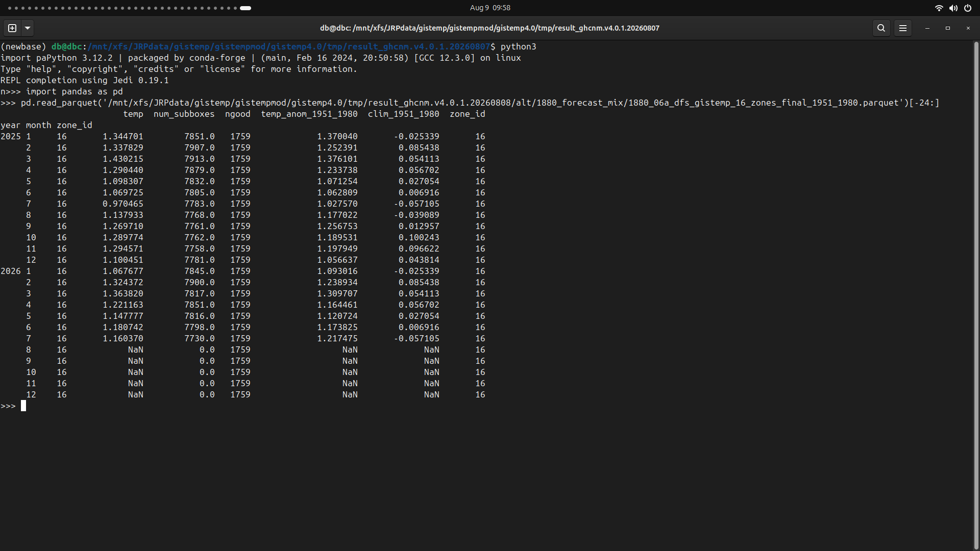Click num_subboxes value 7913.0

coord(200,159)
